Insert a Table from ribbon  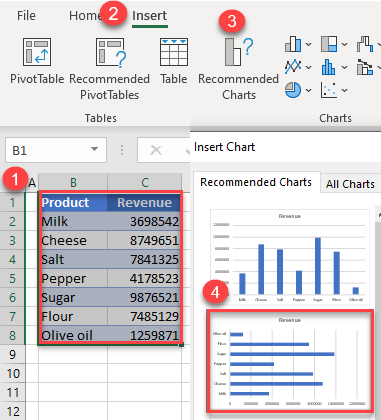174,61
